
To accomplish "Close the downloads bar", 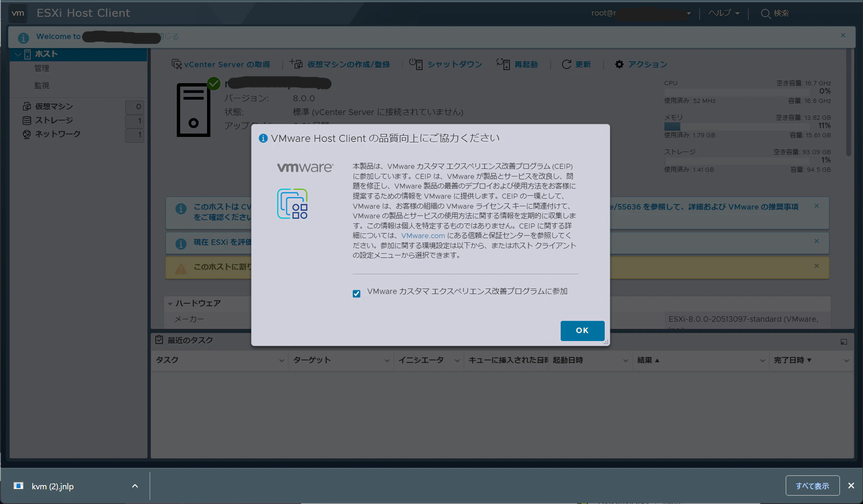I will tap(851, 486).
